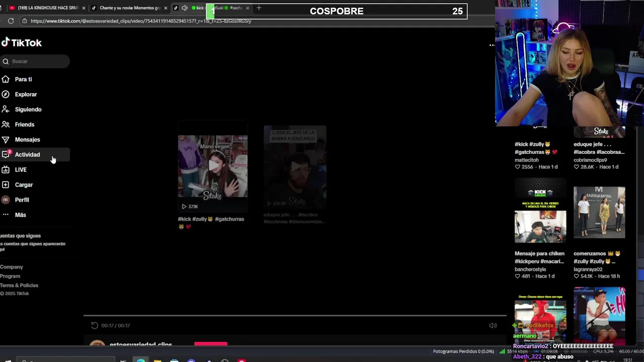Click the 28.6K likes heart icon
Screen dimensions: 644x362
tap(576, 167)
